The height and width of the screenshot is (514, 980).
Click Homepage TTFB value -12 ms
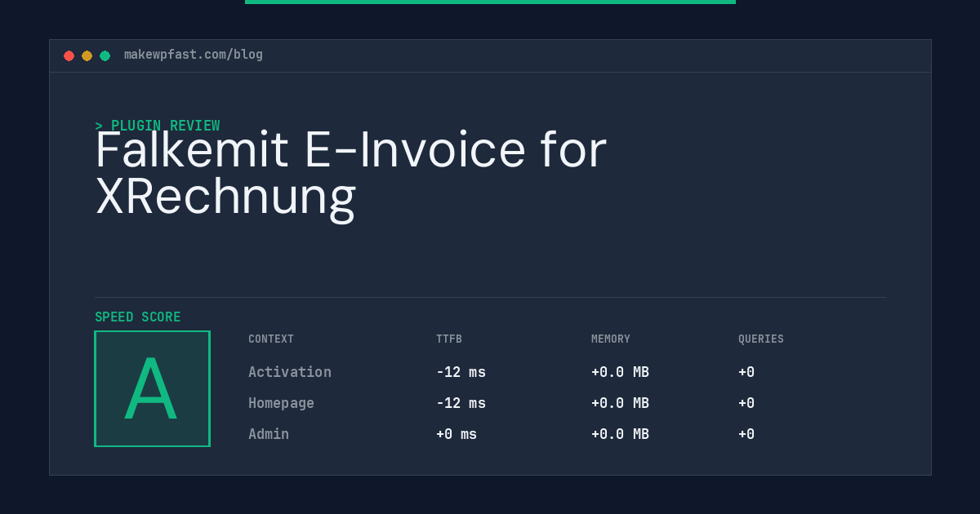(461, 403)
